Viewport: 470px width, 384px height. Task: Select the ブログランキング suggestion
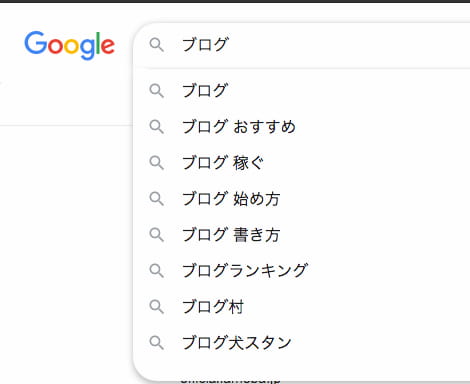coord(302,271)
